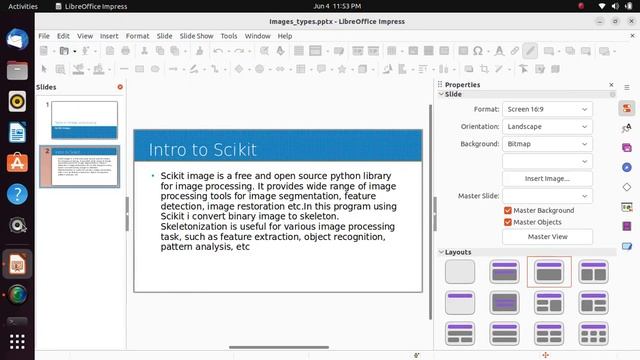The height and width of the screenshot is (360, 640).
Task: Open the Special Character dropdown arrow
Action: tap(488, 51)
